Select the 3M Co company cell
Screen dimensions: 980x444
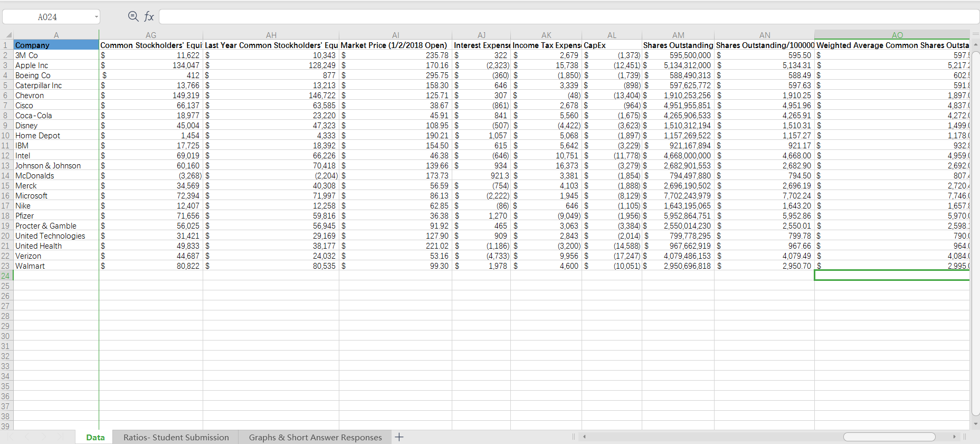(56, 55)
